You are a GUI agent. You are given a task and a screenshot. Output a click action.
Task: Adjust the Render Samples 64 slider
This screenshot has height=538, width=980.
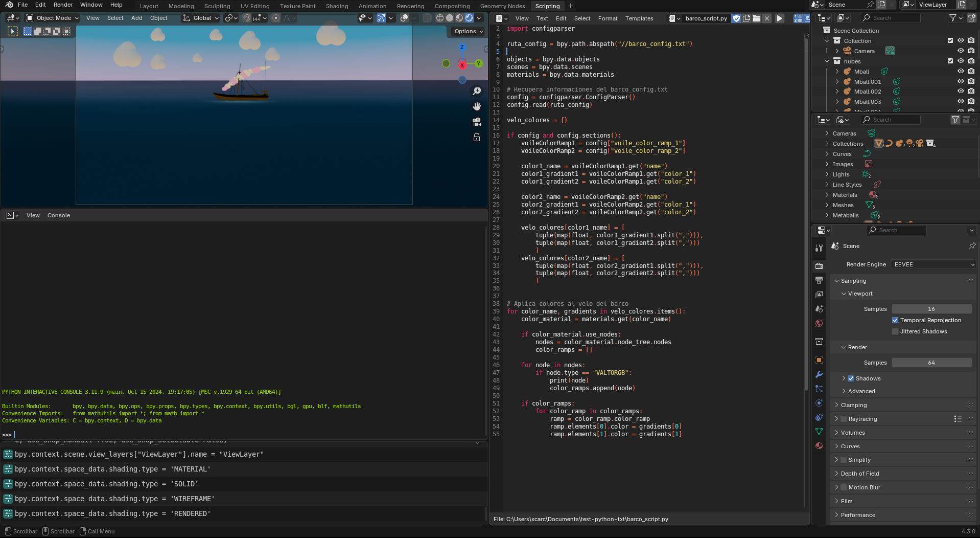click(x=931, y=363)
